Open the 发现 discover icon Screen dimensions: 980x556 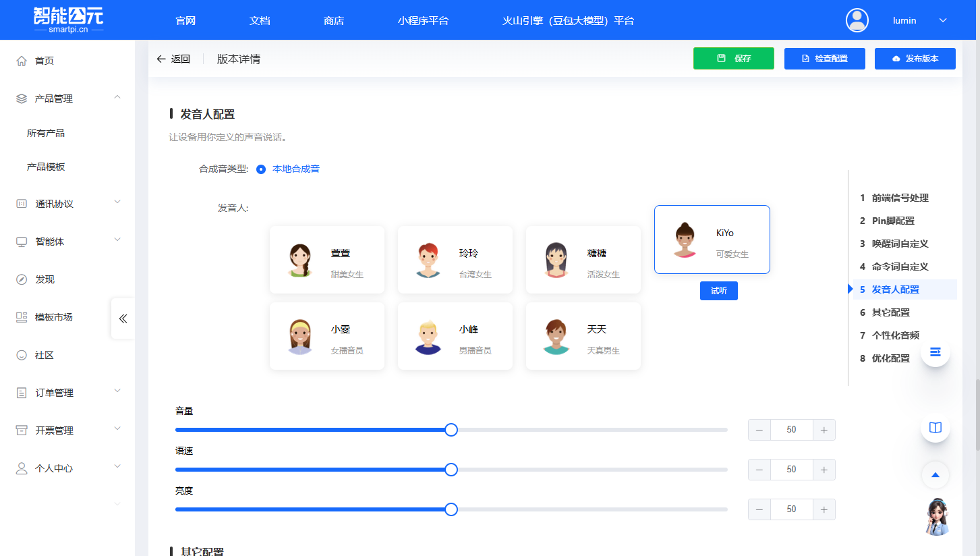[x=19, y=278]
